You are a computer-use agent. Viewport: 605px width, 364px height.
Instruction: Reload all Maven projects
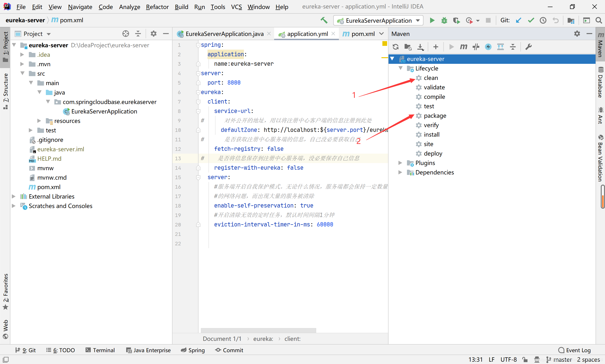395,47
